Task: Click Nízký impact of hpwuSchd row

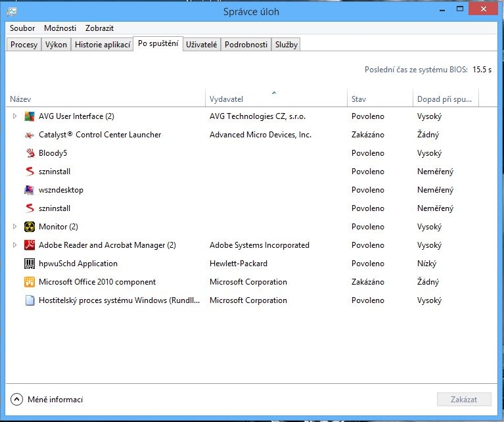Action: point(427,264)
